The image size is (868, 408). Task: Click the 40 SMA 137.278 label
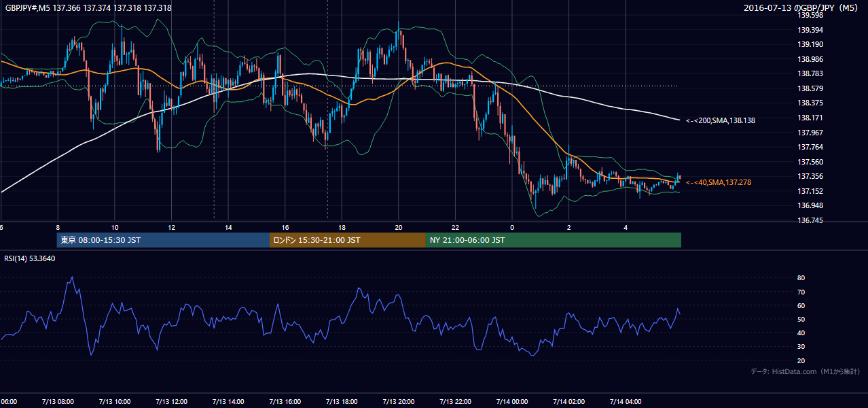pos(719,182)
